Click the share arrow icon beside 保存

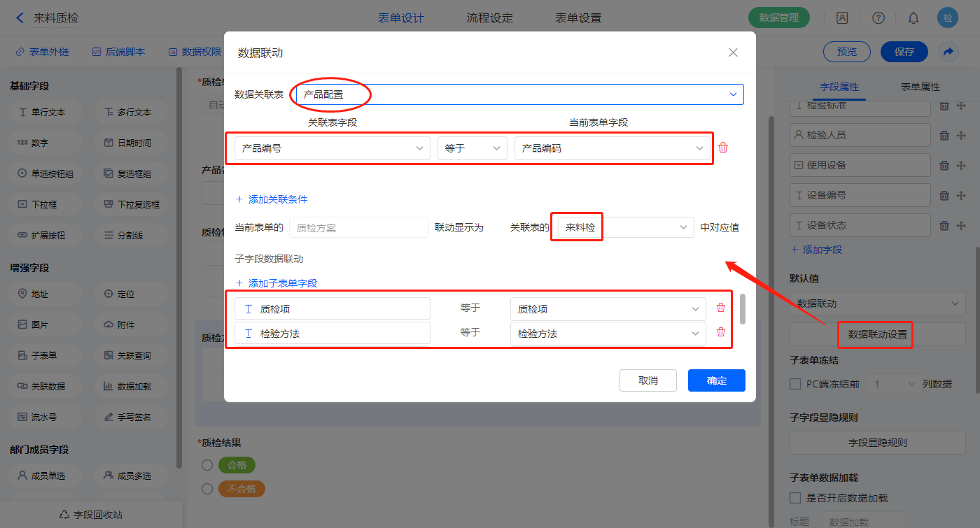click(948, 52)
